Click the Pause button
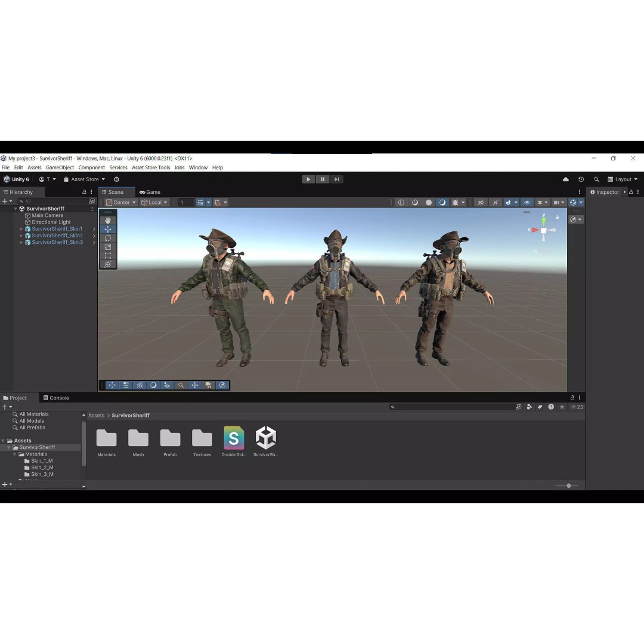Viewport: 644px width, 644px height. [323, 179]
